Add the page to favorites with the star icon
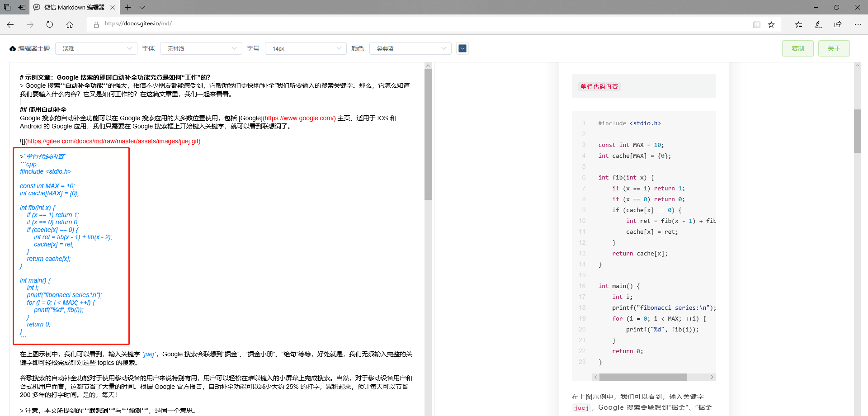 click(x=771, y=24)
